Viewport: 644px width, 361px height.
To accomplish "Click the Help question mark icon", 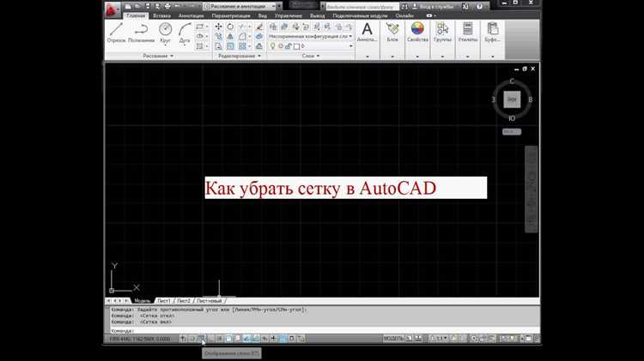I will click(479, 7).
